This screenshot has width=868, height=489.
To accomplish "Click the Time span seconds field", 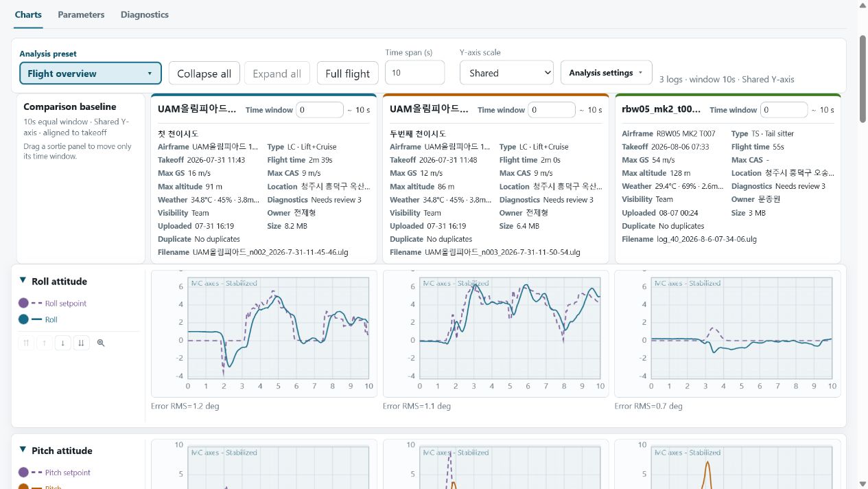I will point(414,73).
